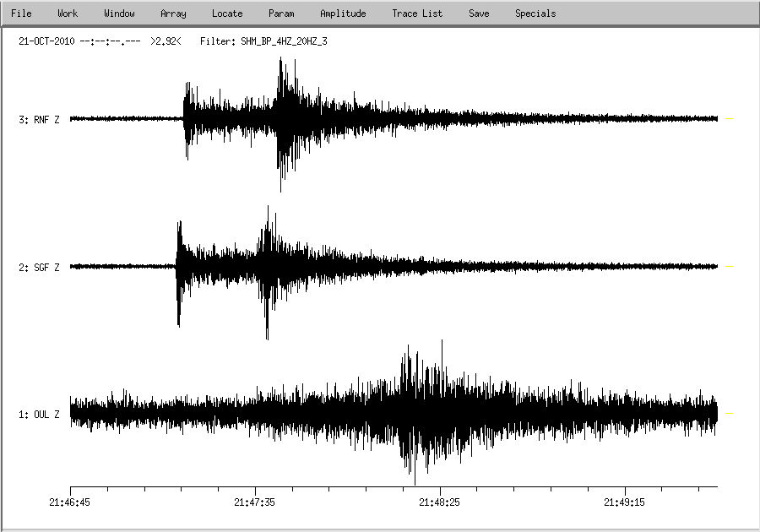Viewport: 760px width, 532px height.
Task: Click the 21:47:35 time axis label
Action: coord(255,502)
